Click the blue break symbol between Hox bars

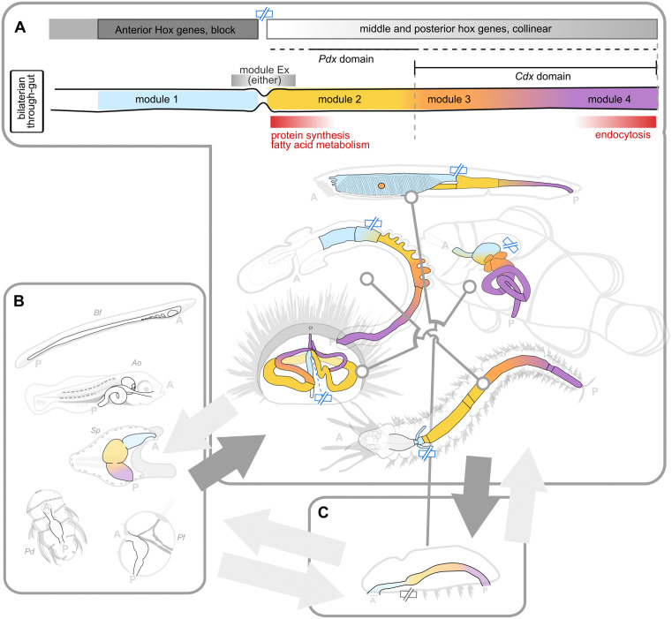264,14
